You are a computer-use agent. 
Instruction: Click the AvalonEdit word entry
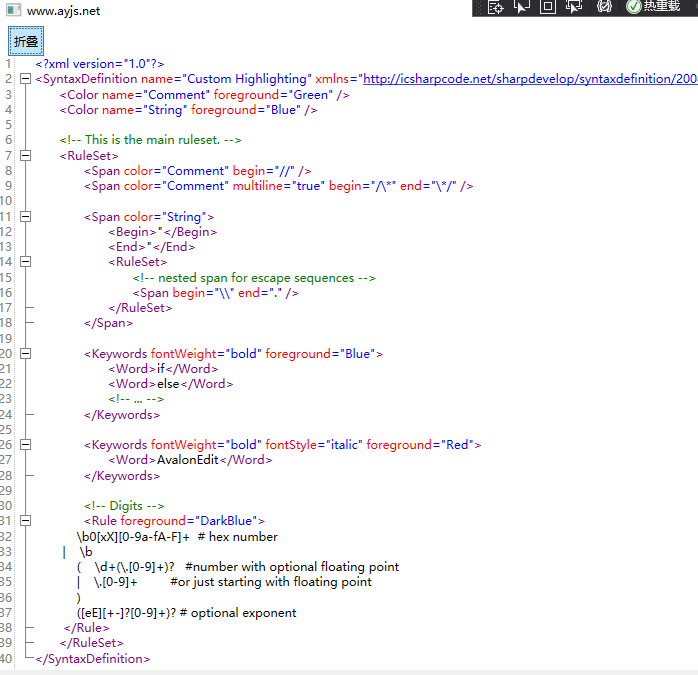click(x=190, y=460)
